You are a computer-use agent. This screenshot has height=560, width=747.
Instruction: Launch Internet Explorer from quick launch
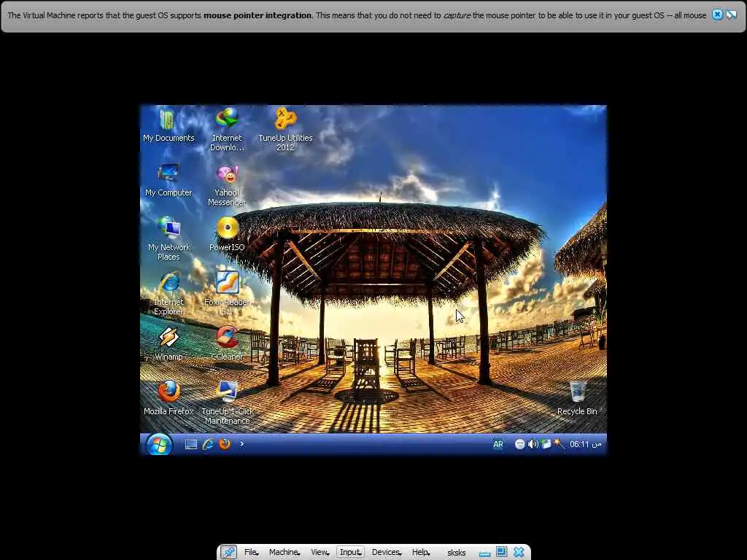[208, 444]
